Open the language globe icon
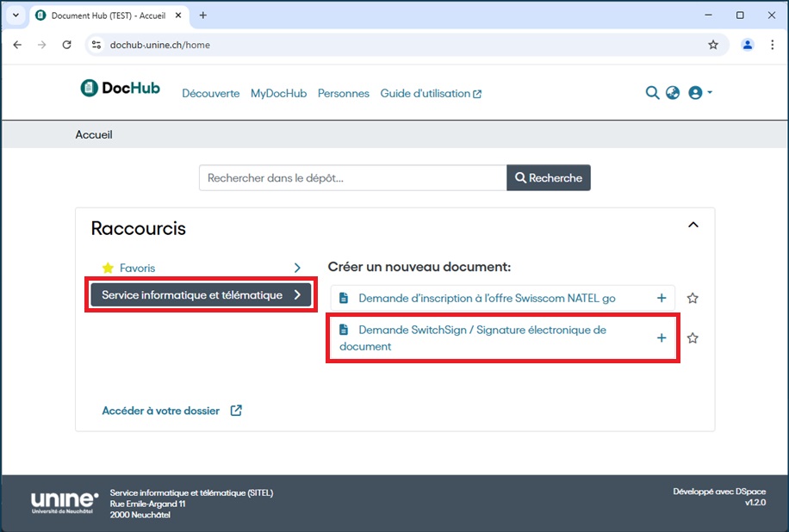This screenshot has width=789, height=532. click(673, 93)
